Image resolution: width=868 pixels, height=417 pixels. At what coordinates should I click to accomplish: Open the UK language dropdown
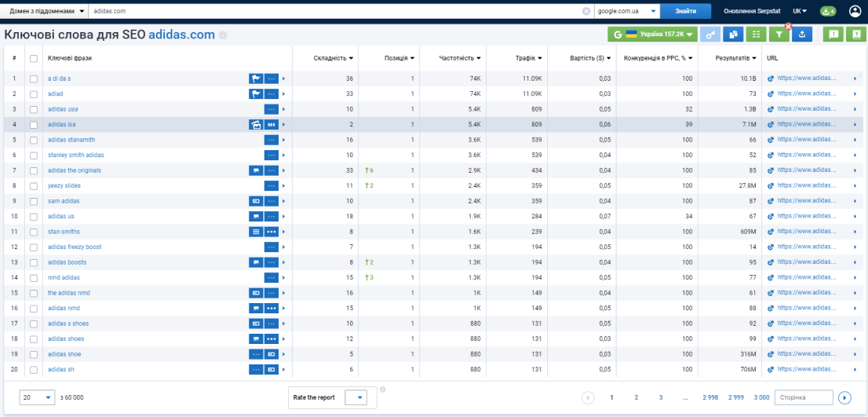pyautogui.click(x=800, y=10)
